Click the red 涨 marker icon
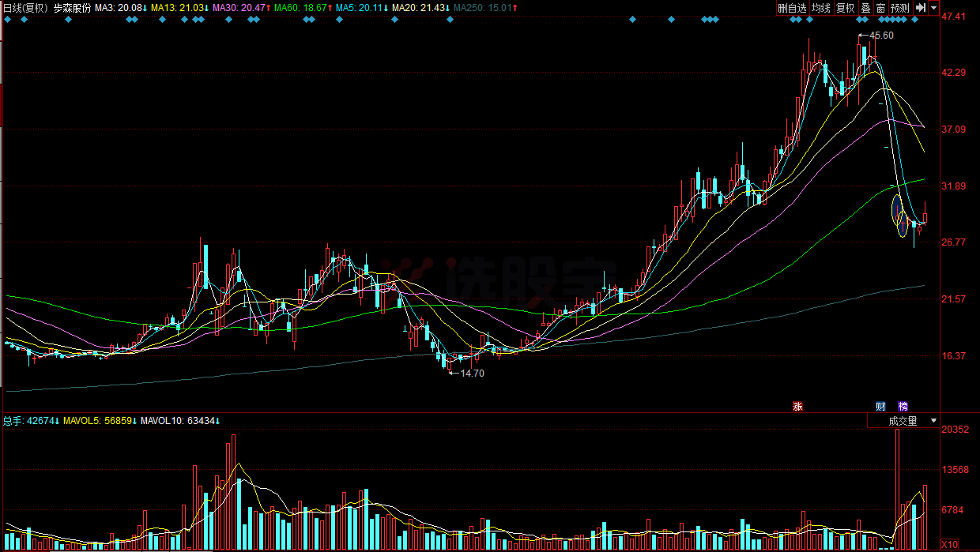Image resolution: width=980 pixels, height=552 pixels. coord(797,406)
